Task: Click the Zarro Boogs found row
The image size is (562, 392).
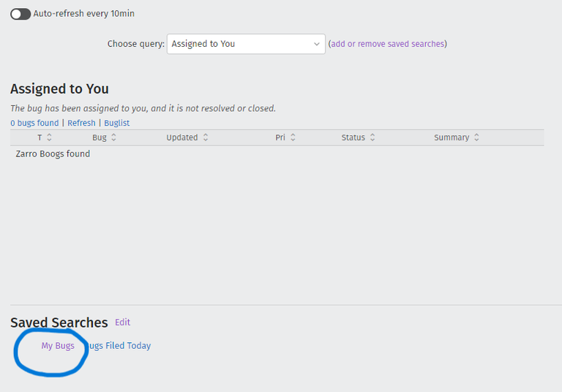Action: (x=53, y=154)
